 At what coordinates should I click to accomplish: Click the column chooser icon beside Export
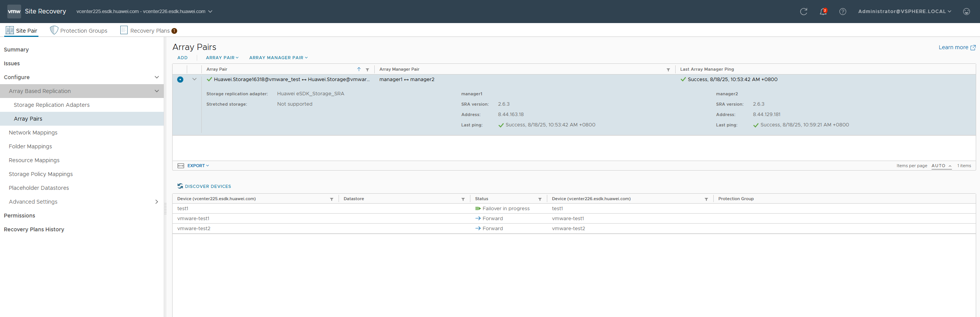181,166
